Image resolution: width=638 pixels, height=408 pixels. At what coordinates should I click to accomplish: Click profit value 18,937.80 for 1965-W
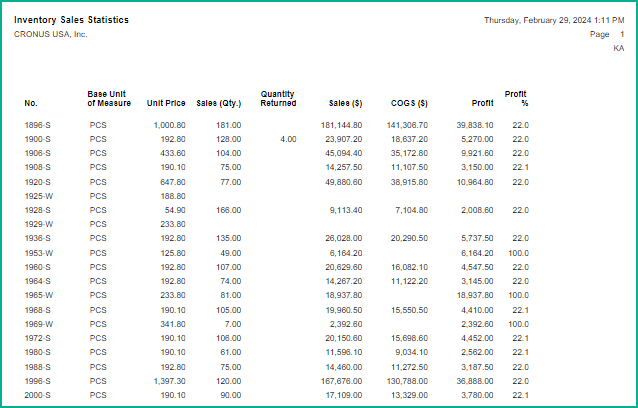point(475,295)
